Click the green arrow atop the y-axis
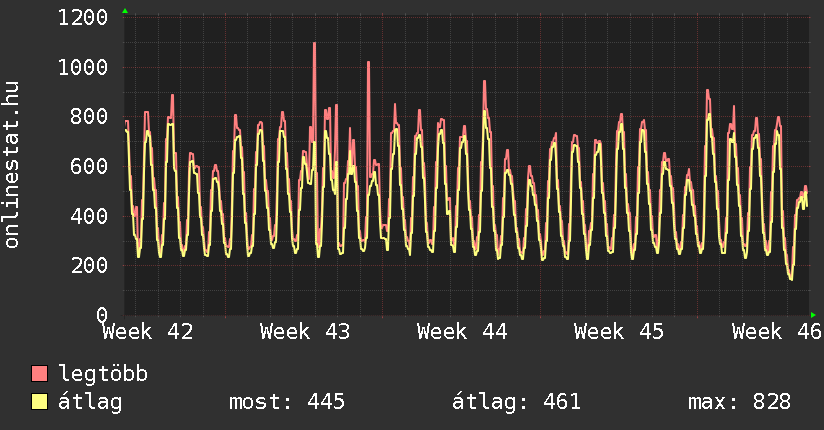824x430 pixels. (124, 11)
